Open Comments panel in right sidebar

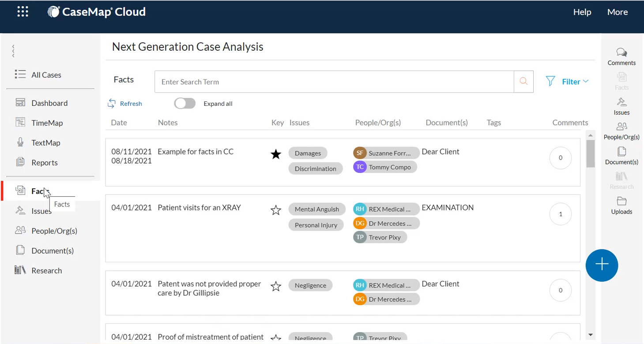click(x=621, y=57)
